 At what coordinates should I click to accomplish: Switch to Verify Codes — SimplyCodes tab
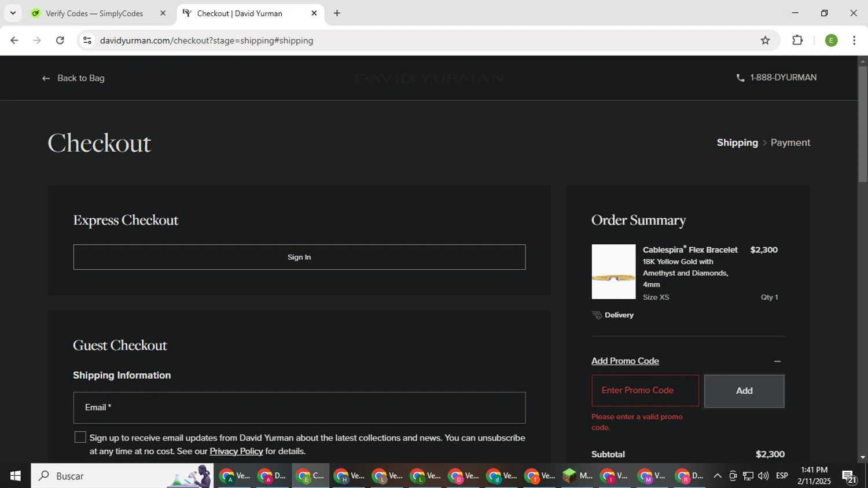coord(94,13)
